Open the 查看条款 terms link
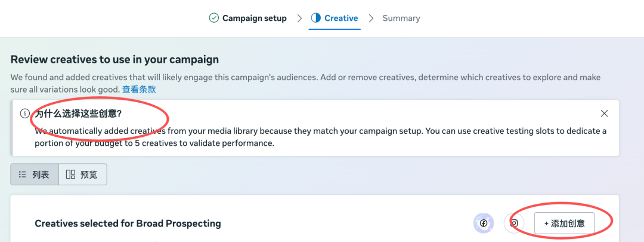Screen dimensions: 644x242 [139, 90]
